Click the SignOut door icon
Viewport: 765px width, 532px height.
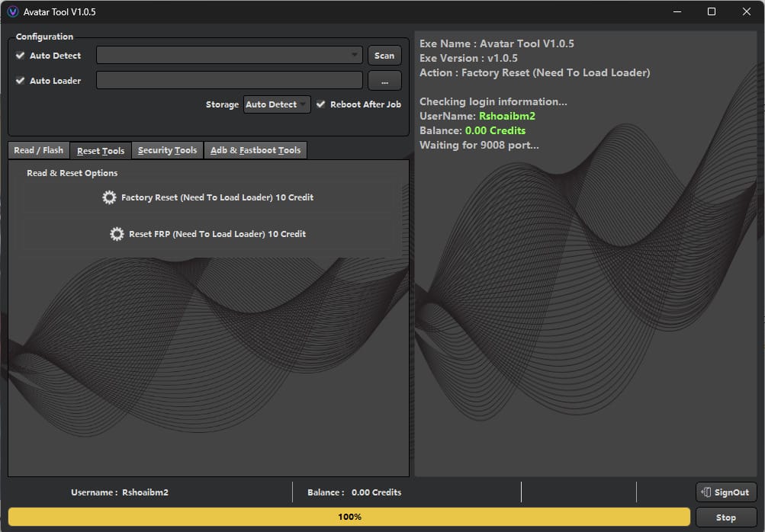tap(706, 492)
